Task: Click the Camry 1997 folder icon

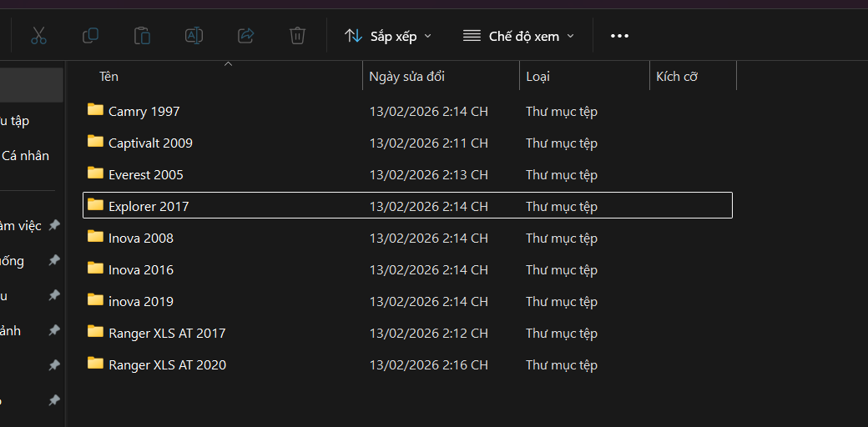Action: click(x=95, y=110)
